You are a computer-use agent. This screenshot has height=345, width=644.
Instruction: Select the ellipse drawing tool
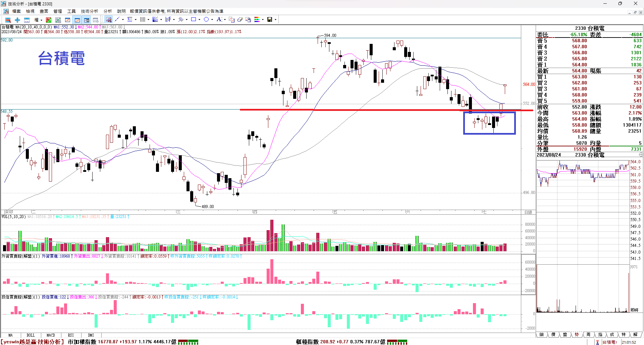(x=206, y=20)
